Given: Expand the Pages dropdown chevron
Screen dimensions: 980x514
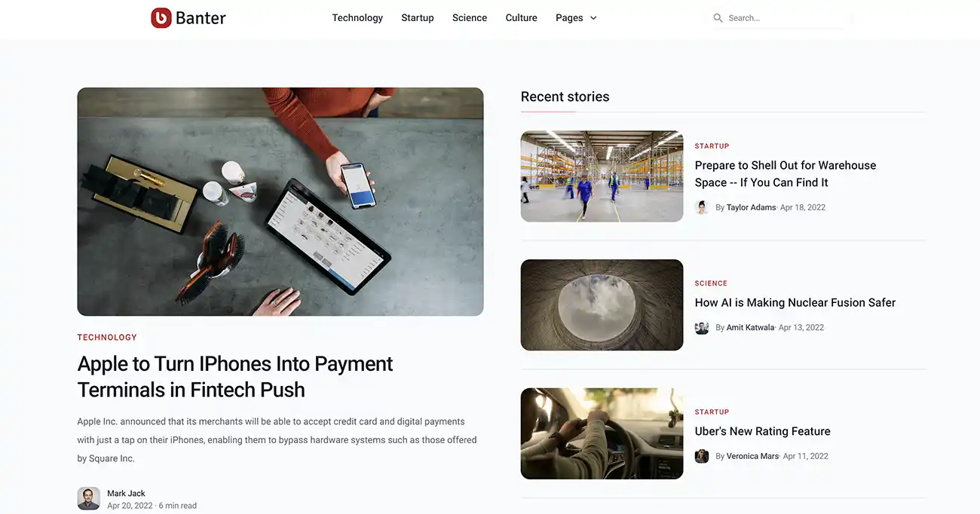Looking at the screenshot, I should (x=593, y=18).
